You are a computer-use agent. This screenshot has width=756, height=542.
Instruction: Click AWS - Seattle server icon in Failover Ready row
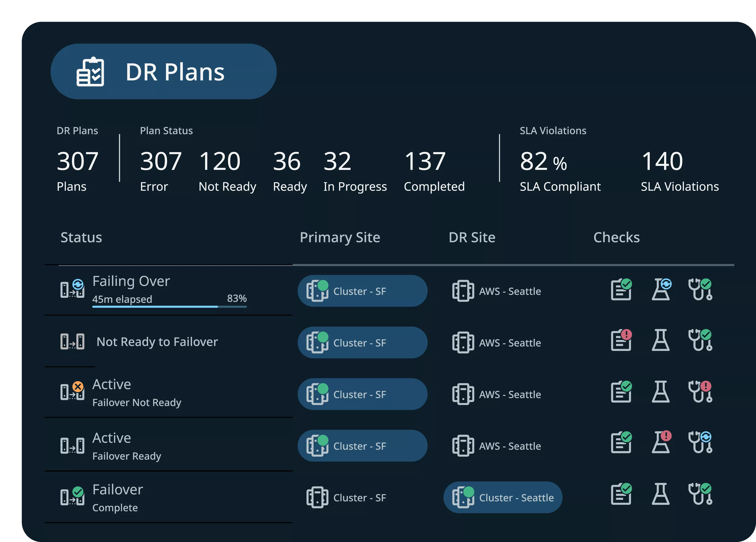click(463, 446)
